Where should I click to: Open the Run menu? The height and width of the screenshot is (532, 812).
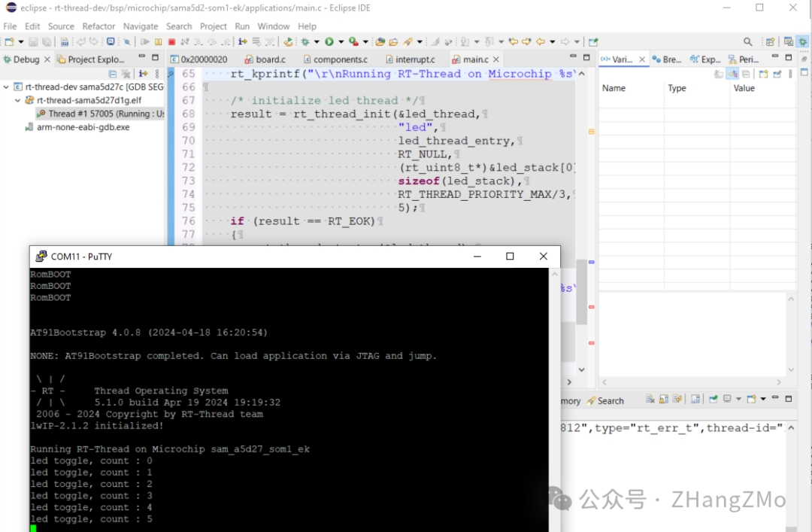pyautogui.click(x=242, y=26)
